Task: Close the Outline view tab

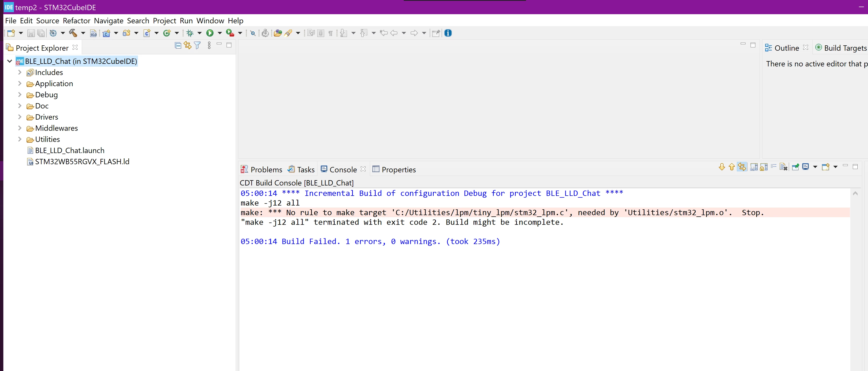Action: 806,48
